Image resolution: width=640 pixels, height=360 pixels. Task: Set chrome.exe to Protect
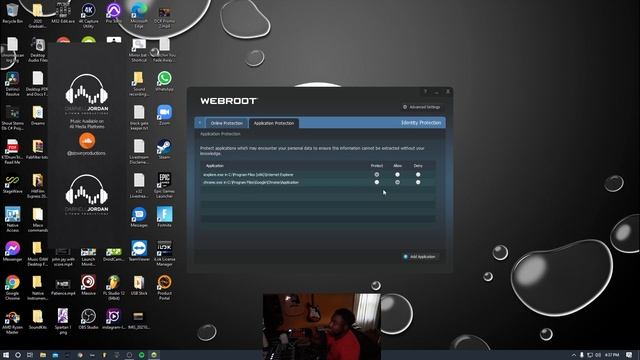[x=377, y=182]
